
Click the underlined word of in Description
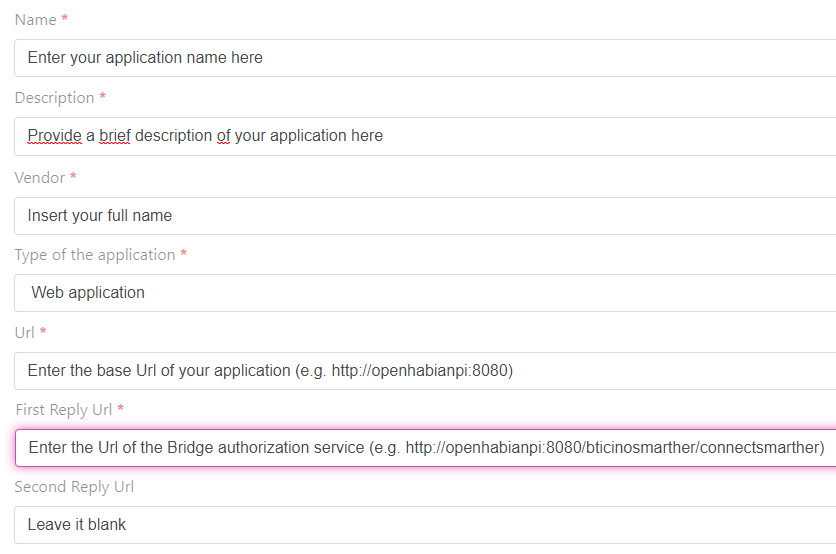[x=223, y=136]
